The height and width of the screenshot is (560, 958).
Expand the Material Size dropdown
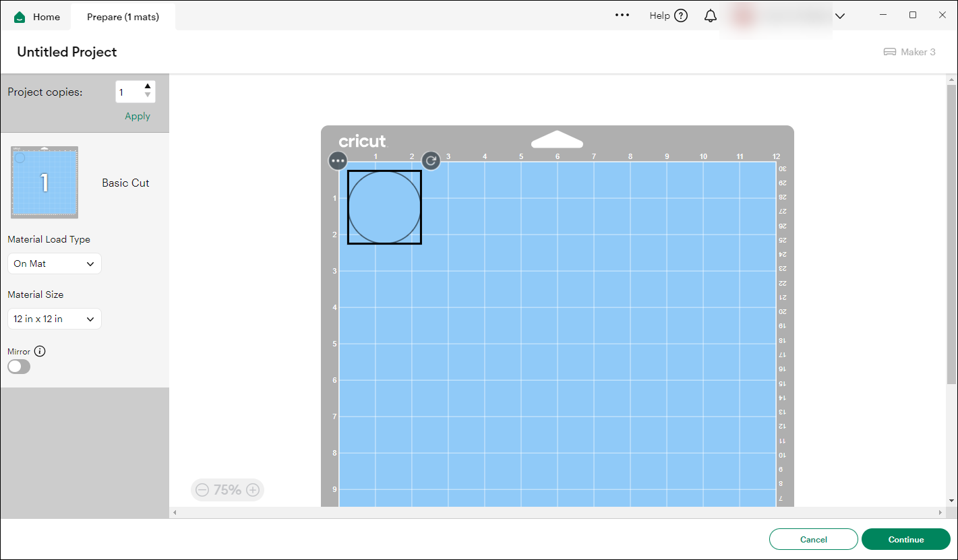(x=55, y=319)
